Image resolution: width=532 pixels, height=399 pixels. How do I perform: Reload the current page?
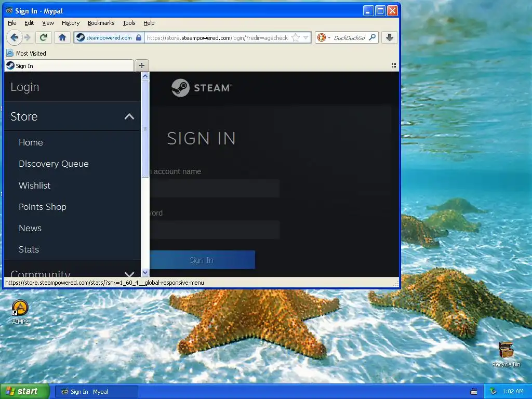[43, 37]
